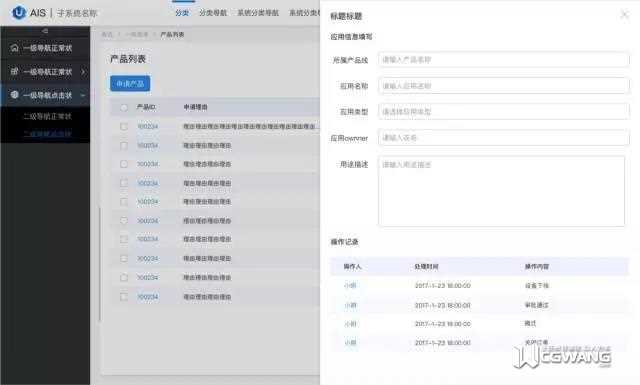Image resolution: width=640 pixels, height=385 pixels.
Task: Open the highlighted 二级导航点击状 submenu item
Action: pos(47,134)
